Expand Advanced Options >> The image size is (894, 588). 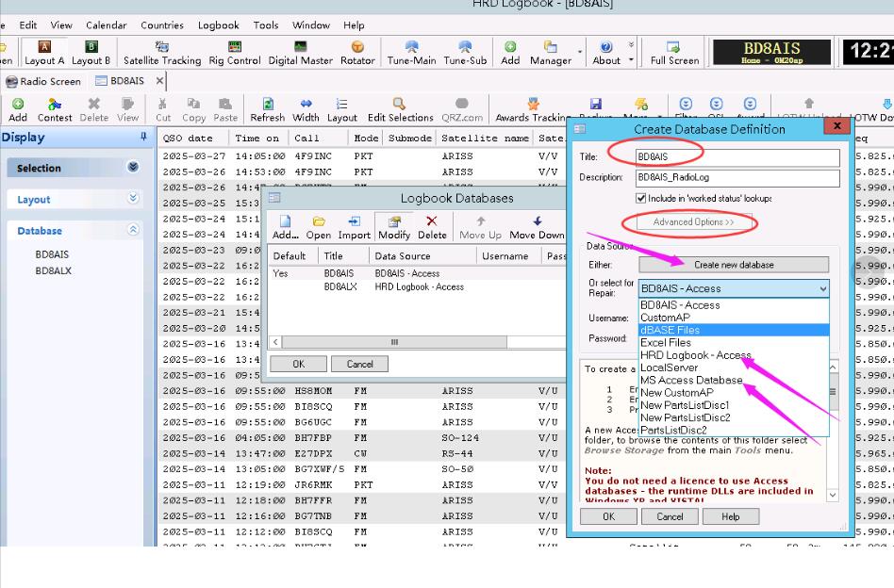coord(694,222)
